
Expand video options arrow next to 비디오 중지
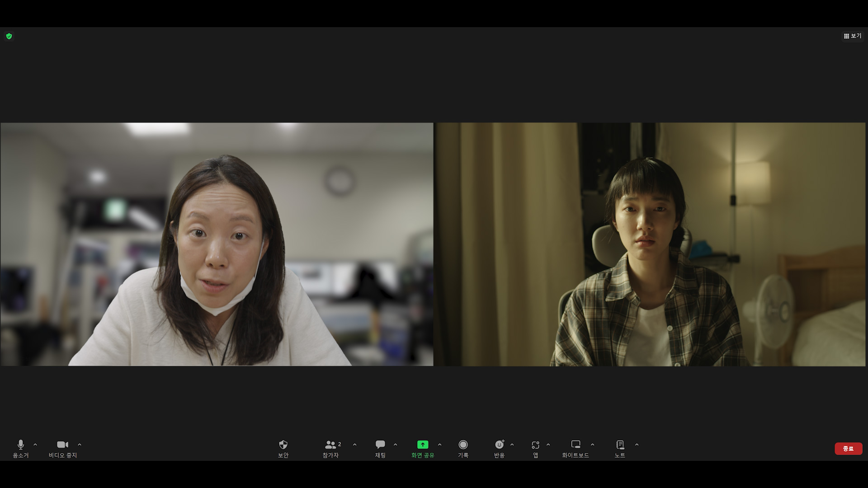pos(80,445)
